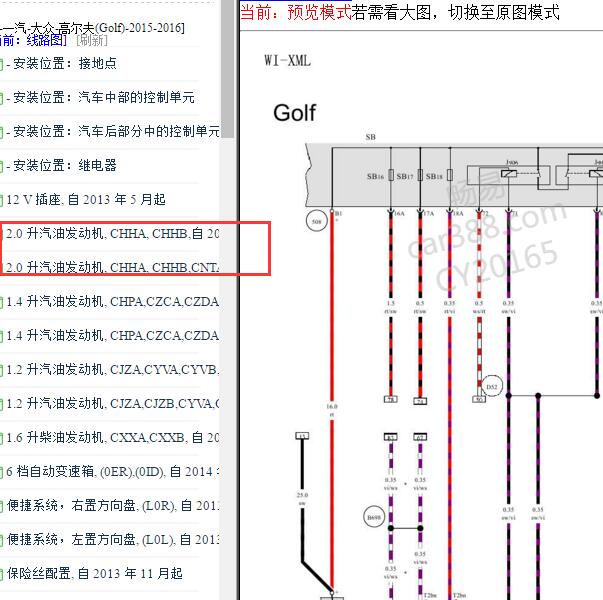The image size is (603, 600).
Task: Click the 刷新 refresh link
Action: pyautogui.click(x=92, y=40)
